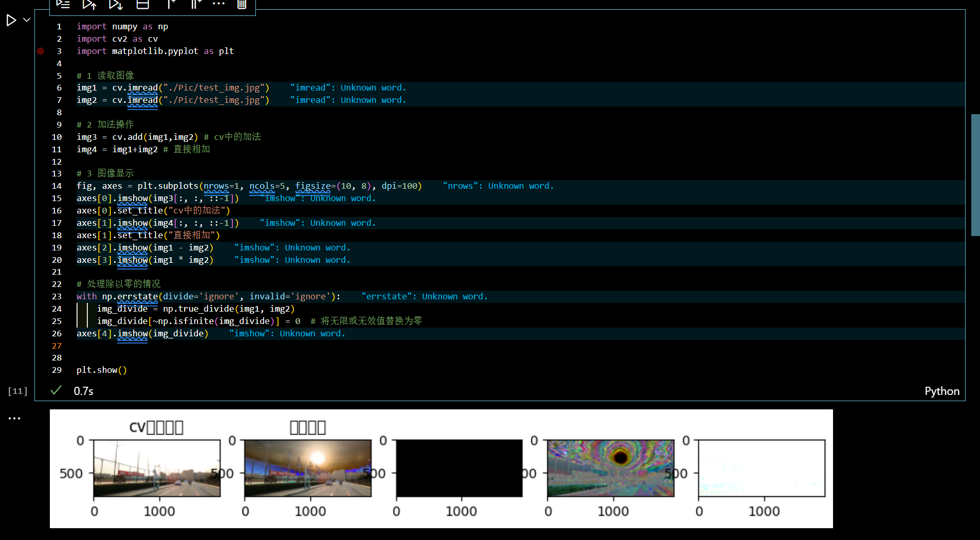Click the execution count [11]

coord(17,391)
